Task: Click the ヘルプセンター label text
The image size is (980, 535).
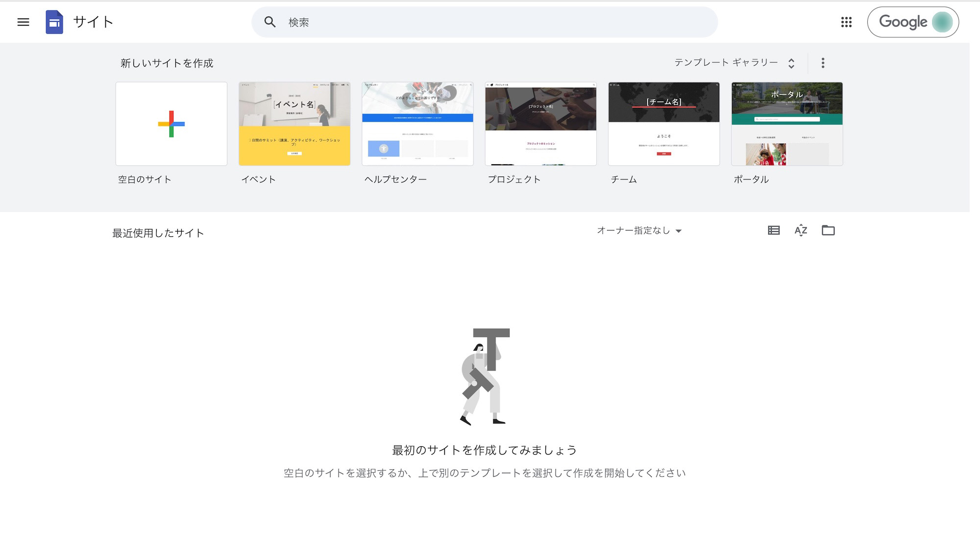Action: [x=395, y=179]
